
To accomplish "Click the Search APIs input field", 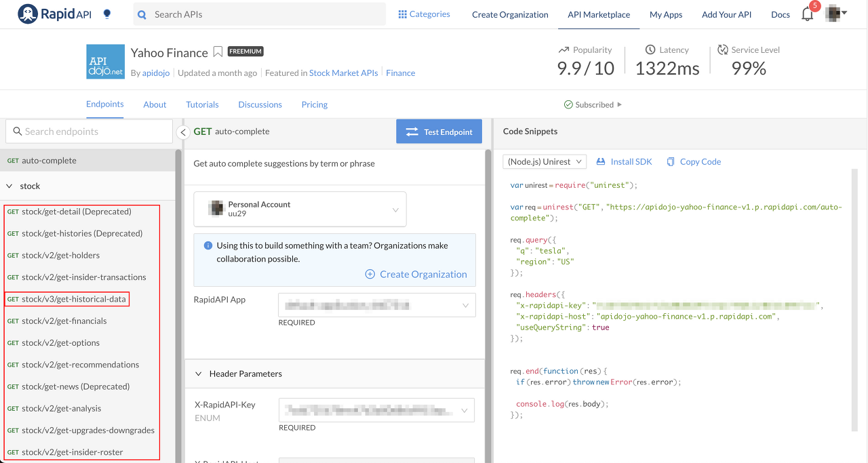I will tap(260, 14).
